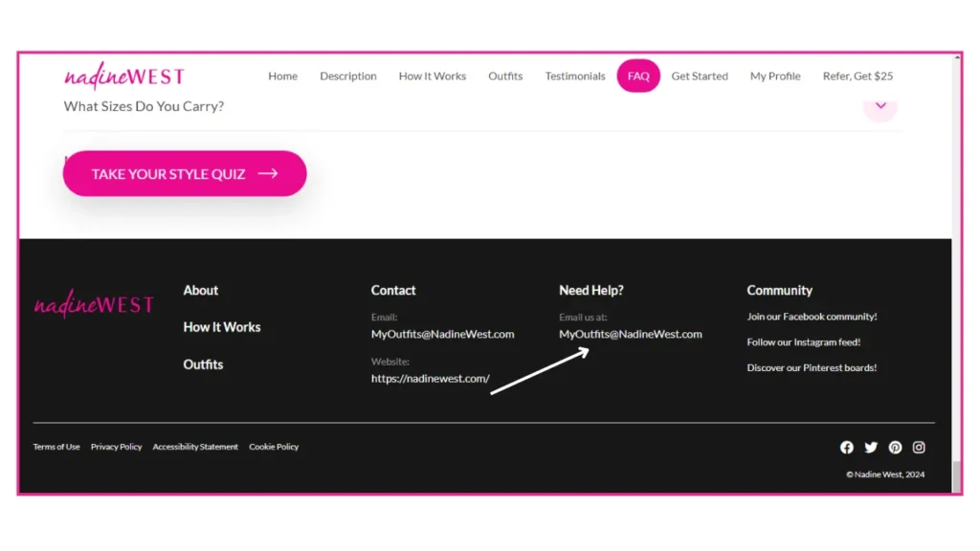Open the Accessibility Statement link
Image resolution: width=980 pixels, height=551 pixels.
tap(195, 447)
